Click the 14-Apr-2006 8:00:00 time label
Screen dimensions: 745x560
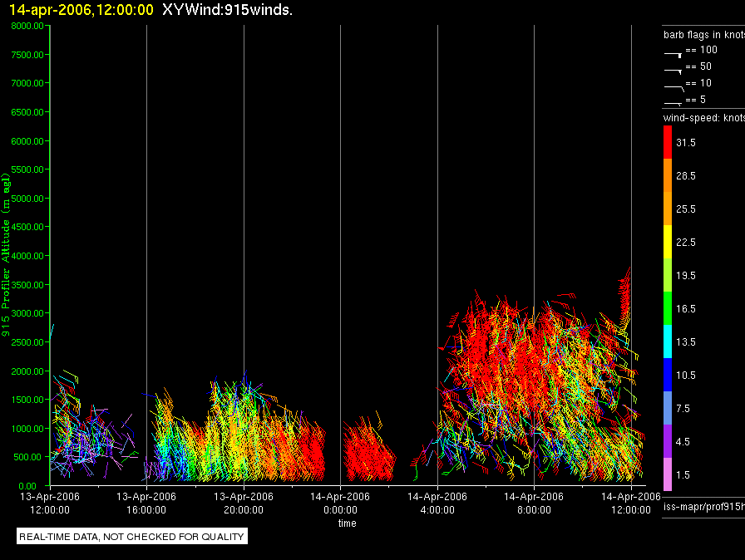pyautogui.click(x=534, y=503)
